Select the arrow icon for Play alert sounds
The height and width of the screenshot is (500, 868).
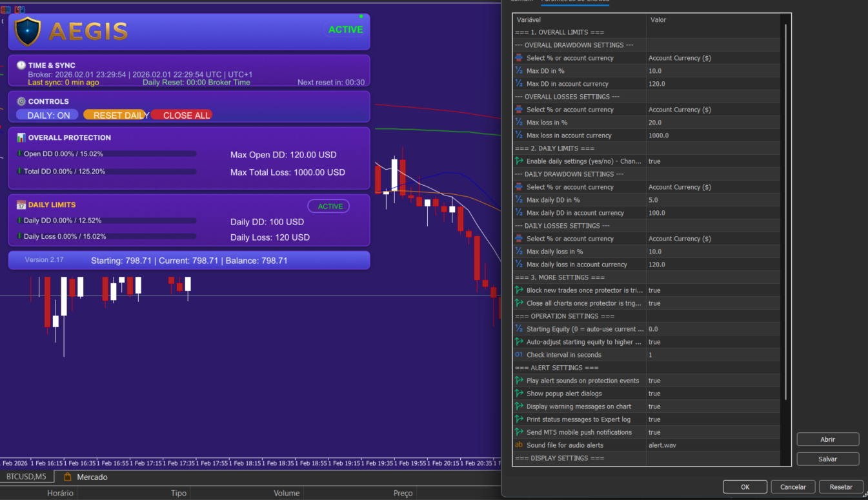click(519, 381)
